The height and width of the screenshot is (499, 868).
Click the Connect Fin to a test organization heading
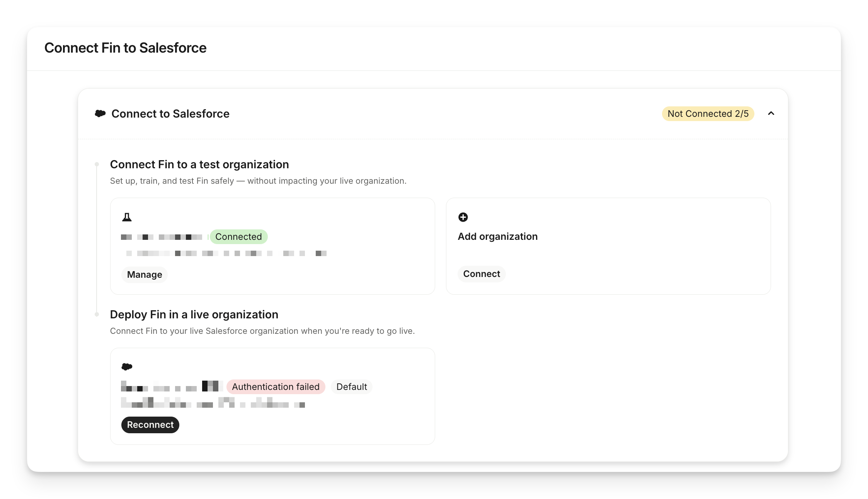click(x=199, y=164)
